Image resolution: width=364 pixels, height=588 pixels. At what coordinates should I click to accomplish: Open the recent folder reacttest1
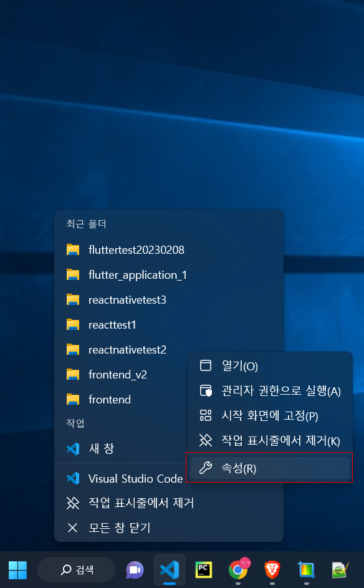tap(169, 325)
